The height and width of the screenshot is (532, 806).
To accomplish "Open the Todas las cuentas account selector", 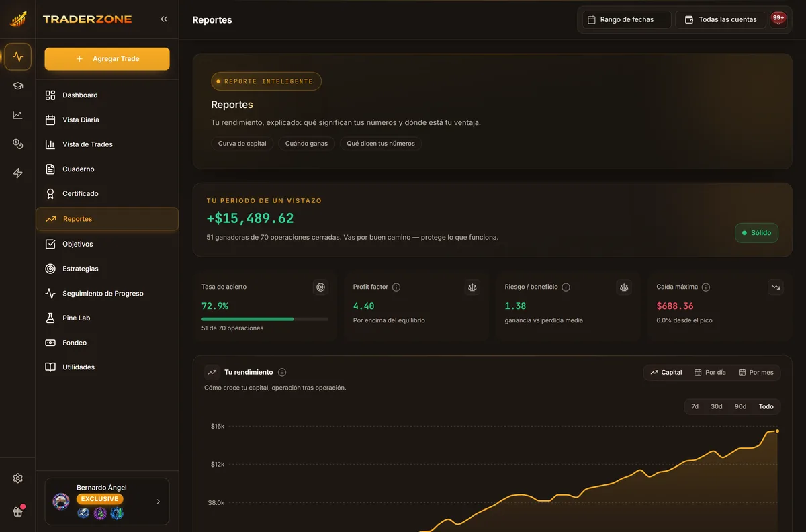I will pos(721,19).
